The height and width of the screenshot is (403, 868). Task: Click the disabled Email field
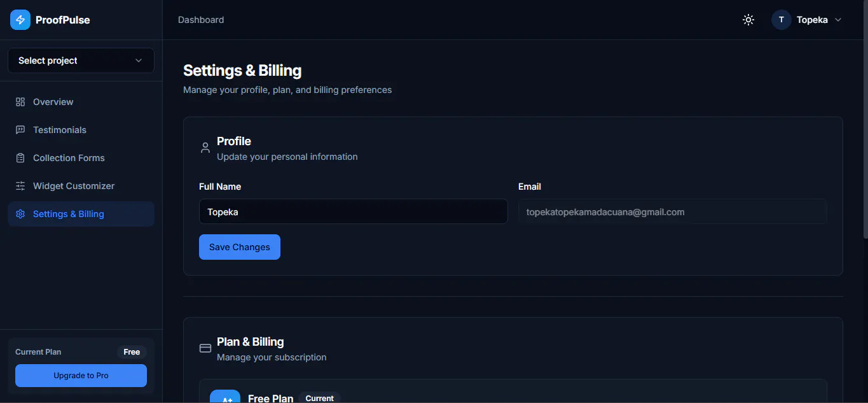click(673, 211)
